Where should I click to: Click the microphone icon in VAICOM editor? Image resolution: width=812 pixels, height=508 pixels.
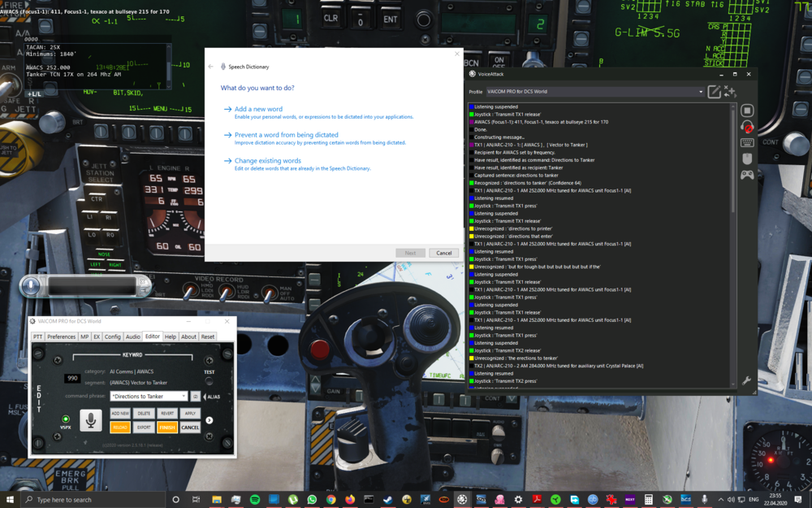pos(91,420)
